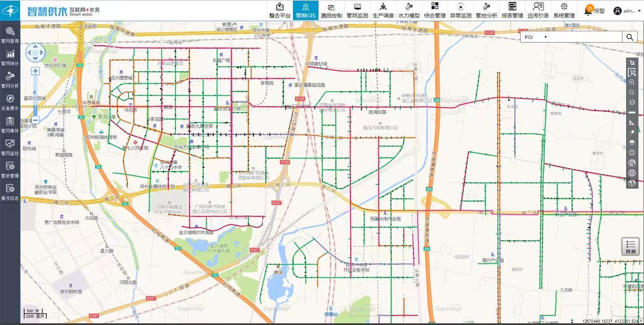This screenshot has width=644, height=325.
Task: Expand the 报警 alarm notification bell
Action: click(589, 10)
